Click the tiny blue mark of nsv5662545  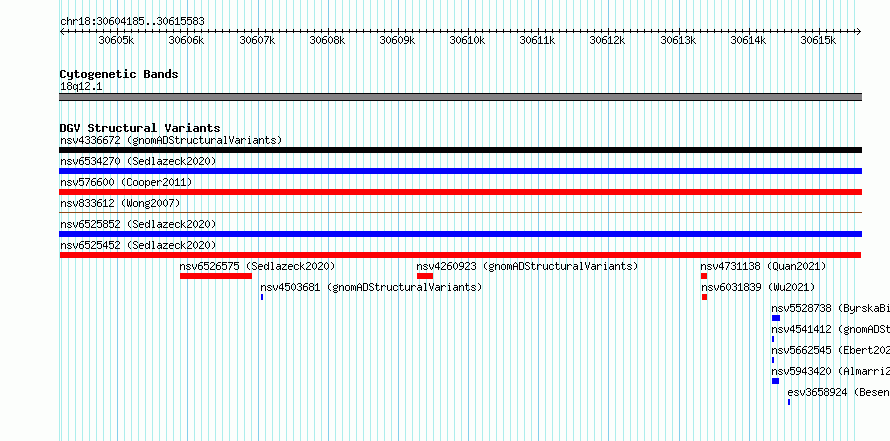coord(773,360)
